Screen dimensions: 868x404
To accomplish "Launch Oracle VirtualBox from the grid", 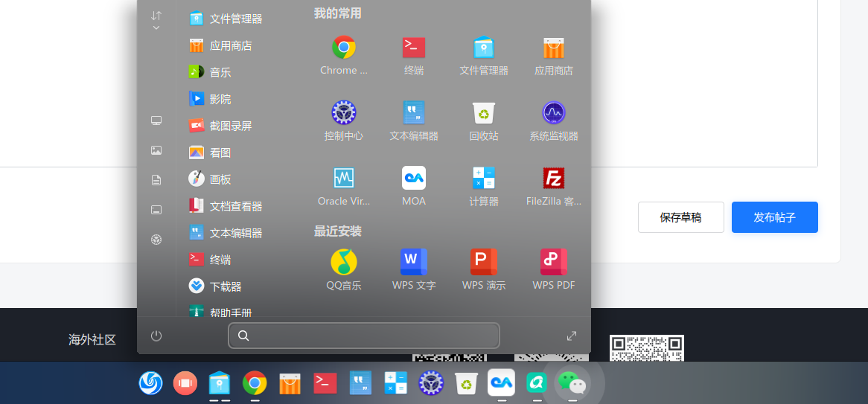I will 344,186.
